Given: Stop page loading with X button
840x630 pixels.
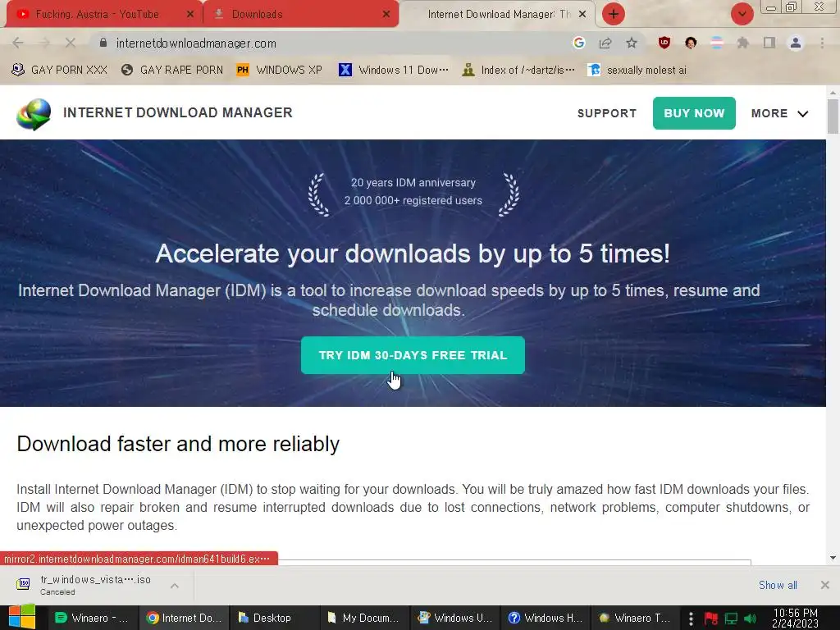Looking at the screenshot, I should pyautogui.click(x=71, y=43).
